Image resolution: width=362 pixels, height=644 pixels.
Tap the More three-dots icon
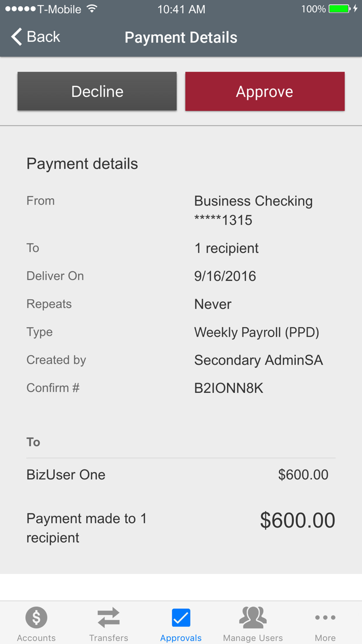325,617
